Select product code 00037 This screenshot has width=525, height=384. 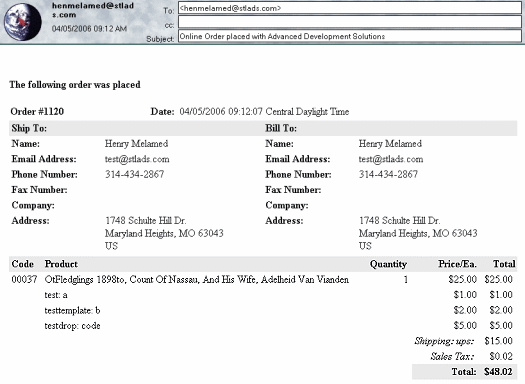point(24,280)
